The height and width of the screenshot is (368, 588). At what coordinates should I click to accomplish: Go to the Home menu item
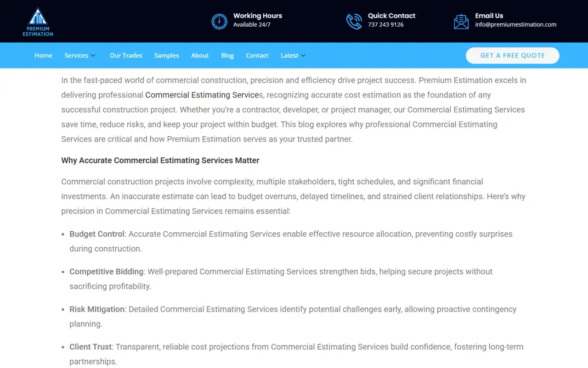click(44, 56)
